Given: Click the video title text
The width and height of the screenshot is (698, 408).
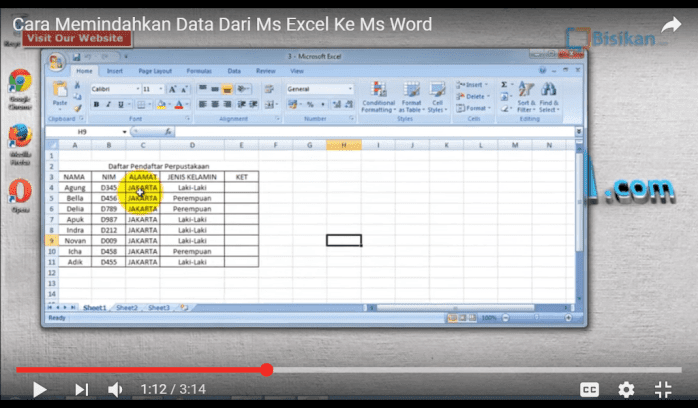Looking at the screenshot, I should 222,24.
